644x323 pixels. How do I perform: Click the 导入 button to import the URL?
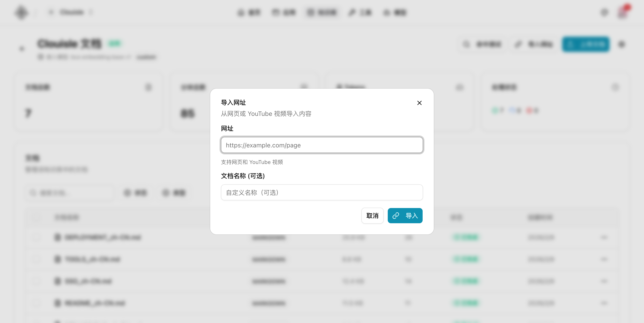click(405, 215)
